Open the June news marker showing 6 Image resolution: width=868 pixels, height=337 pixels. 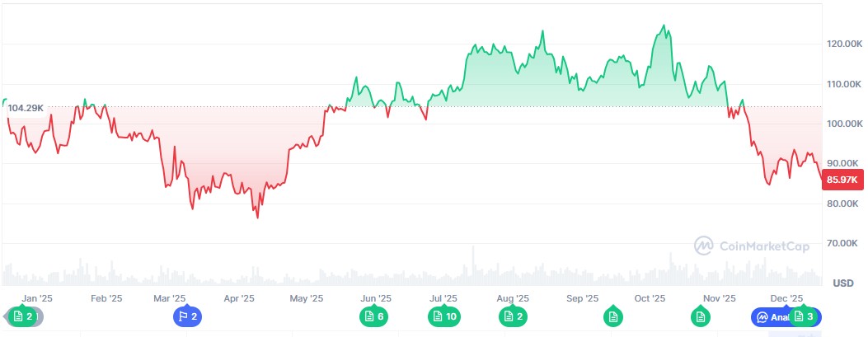(374, 316)
